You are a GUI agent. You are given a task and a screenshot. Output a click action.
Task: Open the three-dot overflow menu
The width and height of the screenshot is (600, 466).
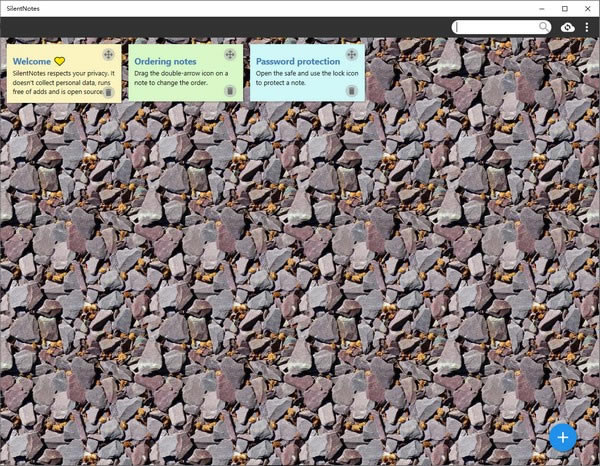[587, 27]
